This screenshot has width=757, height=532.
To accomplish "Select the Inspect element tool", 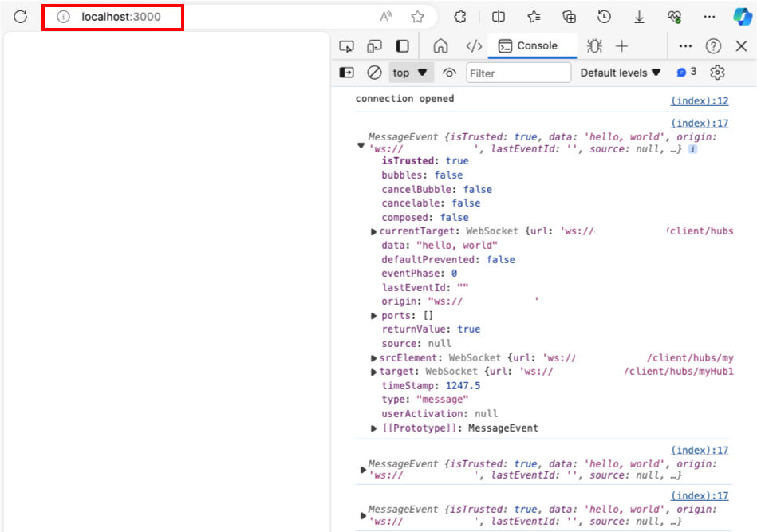I will click(x=346, y=45).
